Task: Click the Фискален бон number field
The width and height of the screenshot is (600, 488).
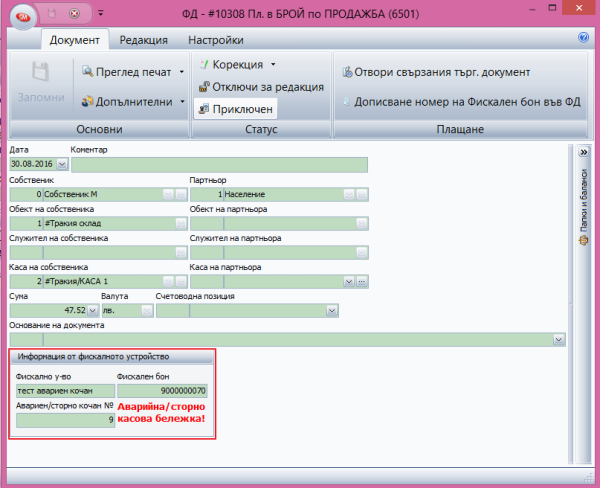Action: 162,391
